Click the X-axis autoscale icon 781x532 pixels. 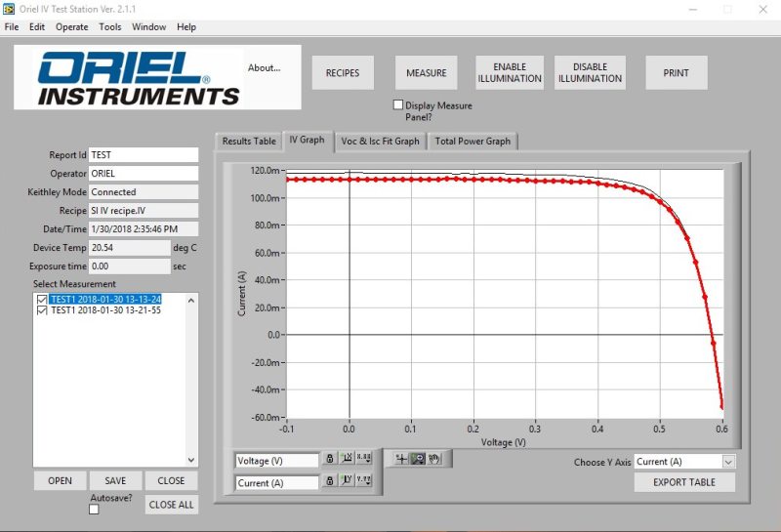[x=347, y=459]
